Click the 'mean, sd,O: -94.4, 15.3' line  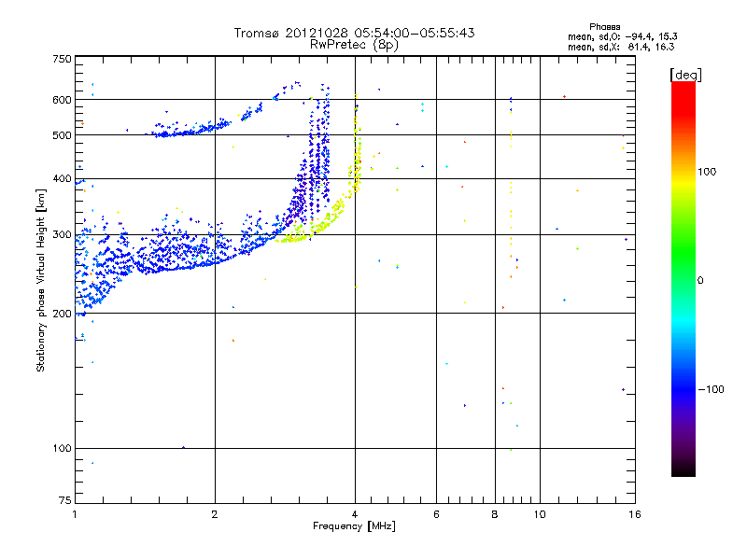622,36
